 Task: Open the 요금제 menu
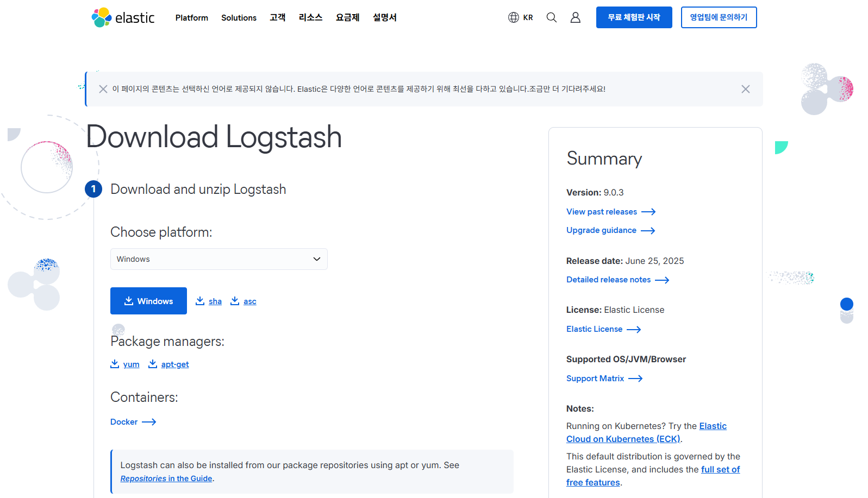(347, 17)
